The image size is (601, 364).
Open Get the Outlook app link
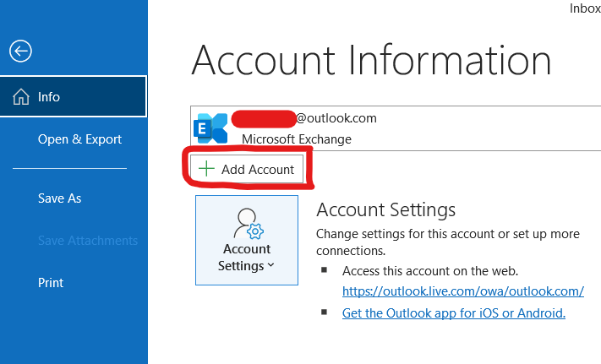pyautogui.click(x=454, y=313)
